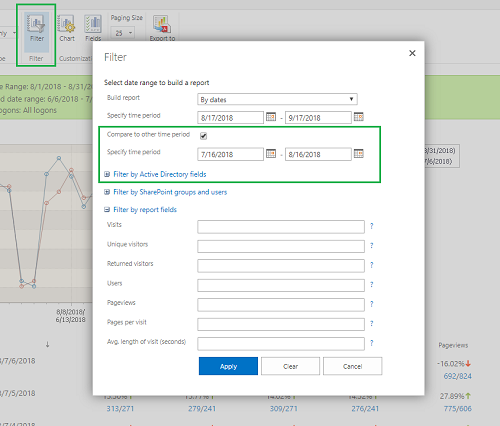Open help for Visits field
Screen dimensions: 500x426
(372, 226)
